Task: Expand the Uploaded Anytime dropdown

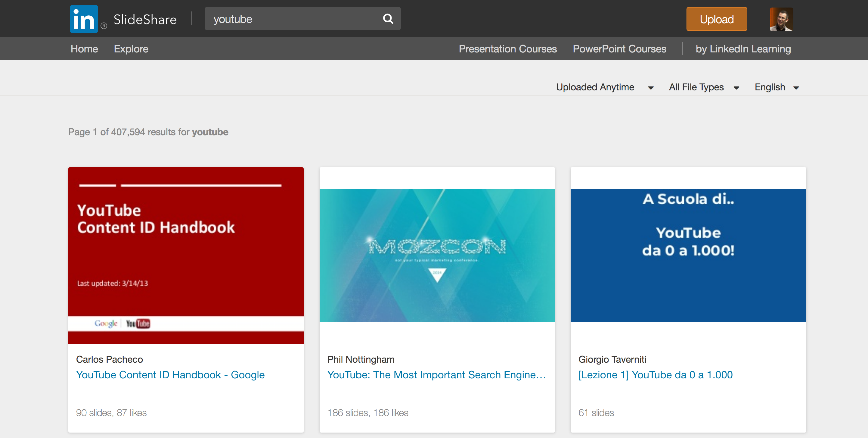Action: coord(605,87)
